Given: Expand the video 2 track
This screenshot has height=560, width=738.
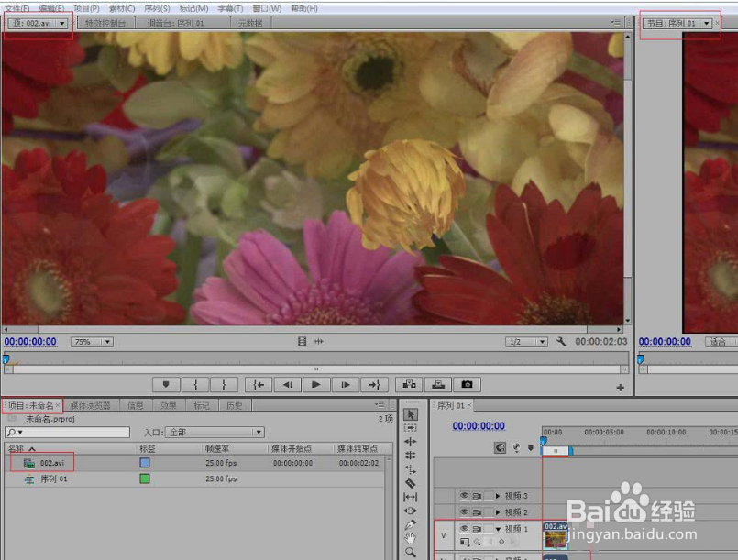Looking at the screenshot, I should pos(498,512).
